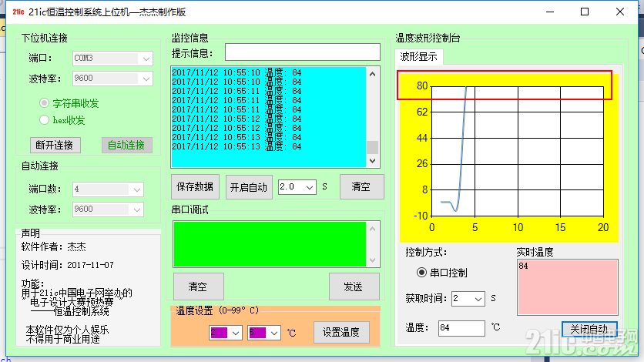
Task: Switch to the 波形显示 tab
Action: pyautogui.click(x=418, y=57)
